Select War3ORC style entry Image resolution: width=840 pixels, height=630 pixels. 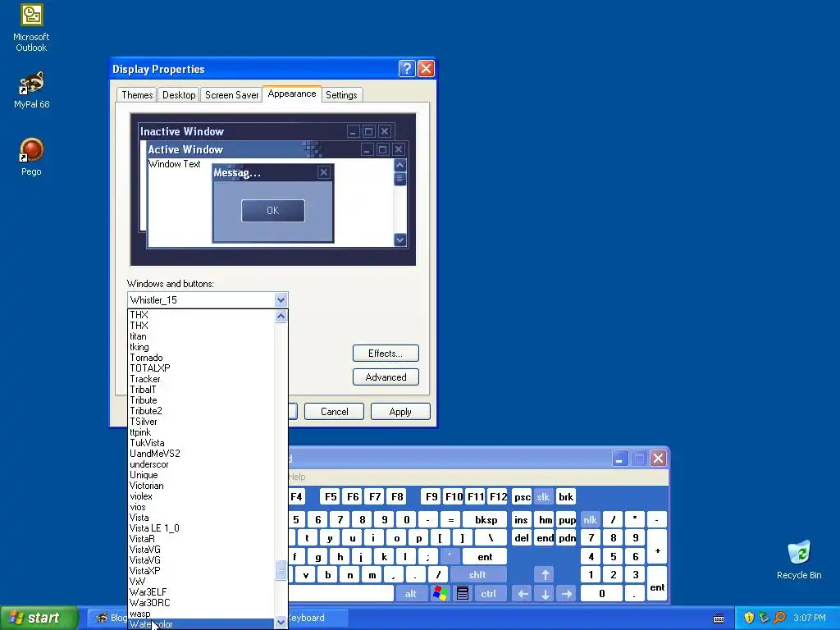(x=201, y=603)
